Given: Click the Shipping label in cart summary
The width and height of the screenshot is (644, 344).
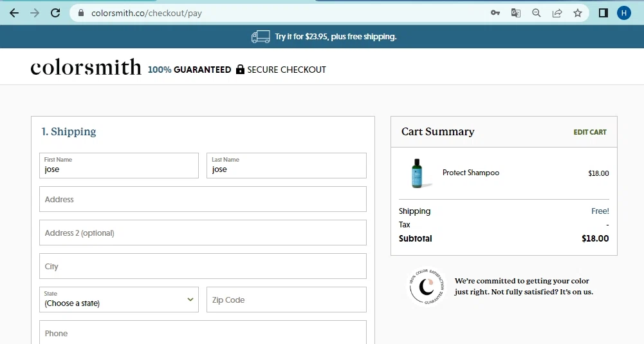Looking at the screenshot, I should 415,211.
